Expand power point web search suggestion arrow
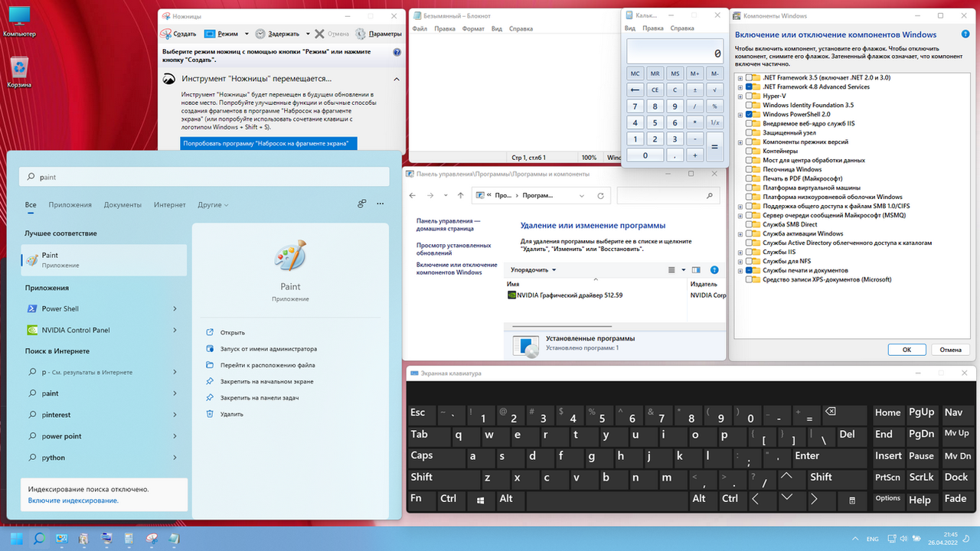The height and width of the screenshot is (551, 980). point(175,436)
